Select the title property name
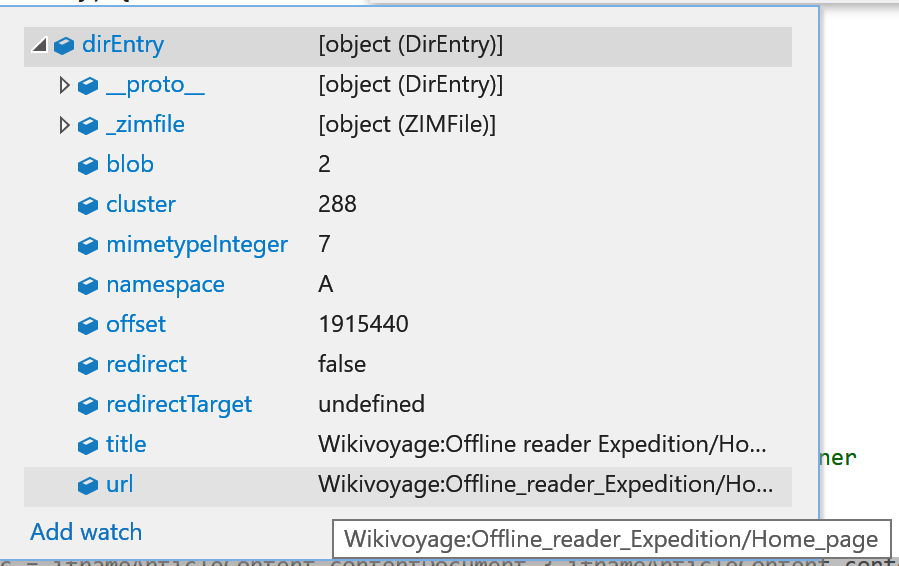899x566 pixels. pyautogui.click(x=126, y=444)
